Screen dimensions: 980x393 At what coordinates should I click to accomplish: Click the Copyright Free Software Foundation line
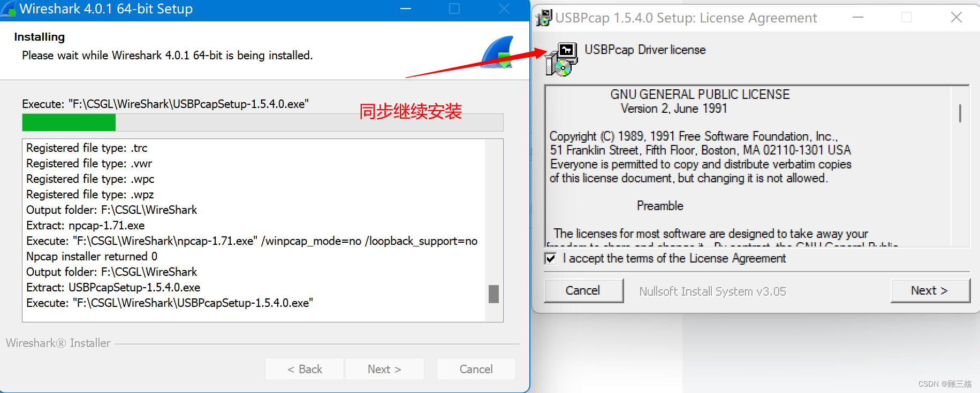point(694,136)
